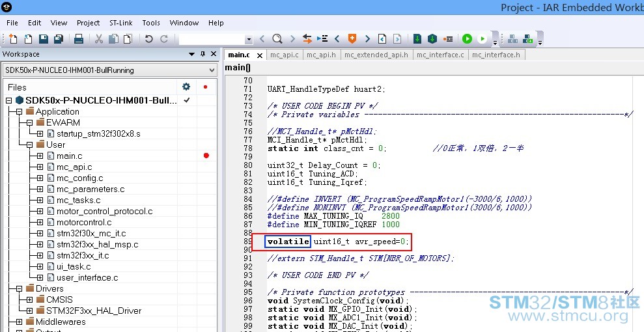Screen dimensions: 644x332
Task: Switch to mc_interface.c tab
Action: coord(440,55)
